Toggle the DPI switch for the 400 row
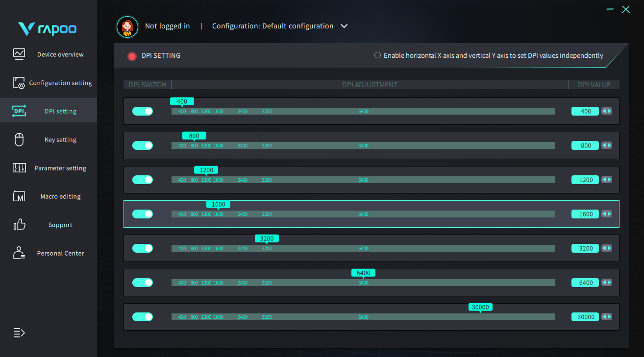 pyautogui.click(x=143, y=111)
